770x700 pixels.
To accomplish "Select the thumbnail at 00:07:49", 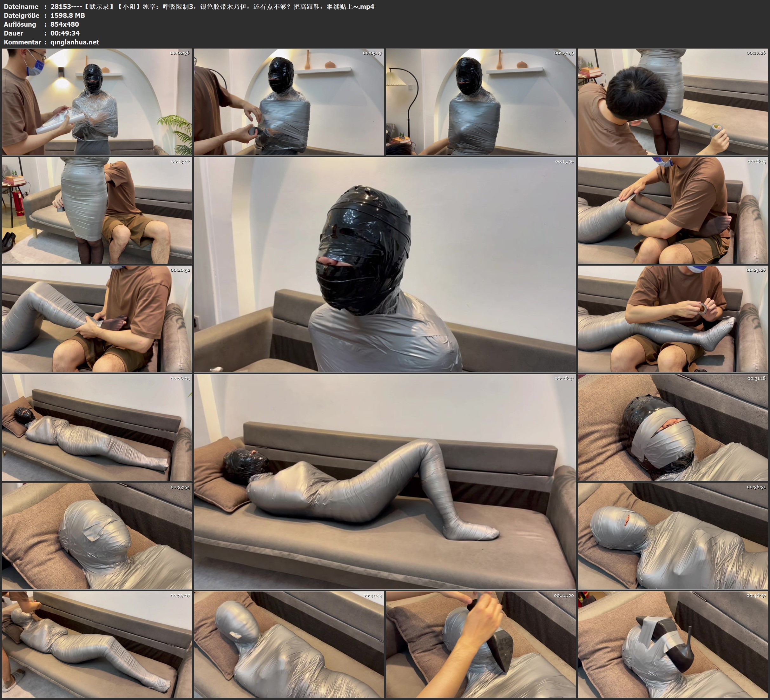I will tap(480, 102).
